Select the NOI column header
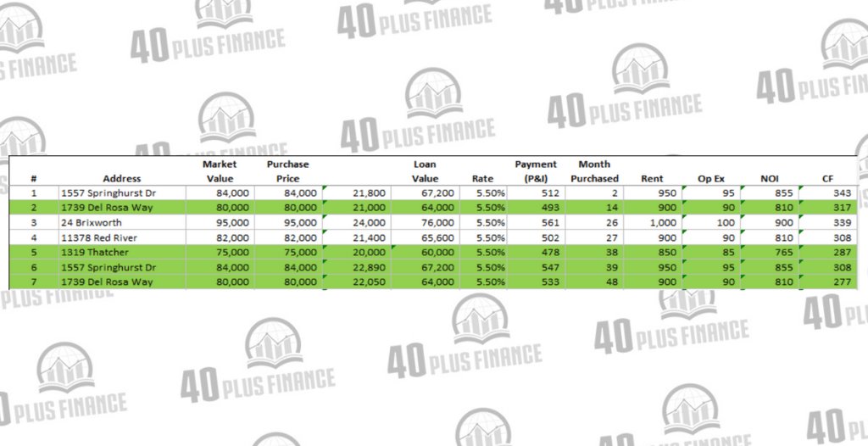868x446 pixels. [770, 178]
